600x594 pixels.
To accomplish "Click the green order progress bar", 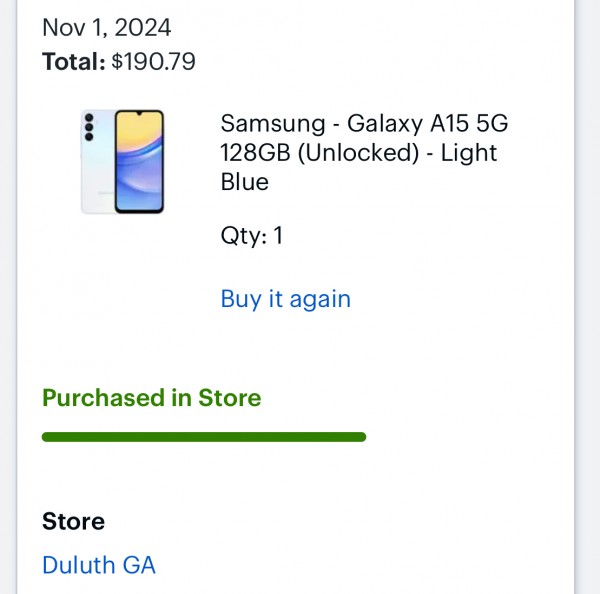I will 204,437.
